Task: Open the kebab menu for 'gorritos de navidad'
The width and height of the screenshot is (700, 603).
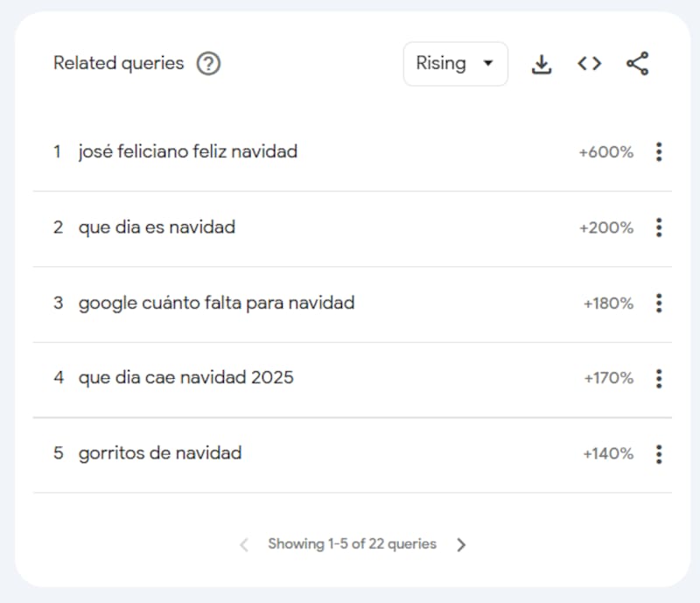Action: pyautogui.click(x=659, y=454)
